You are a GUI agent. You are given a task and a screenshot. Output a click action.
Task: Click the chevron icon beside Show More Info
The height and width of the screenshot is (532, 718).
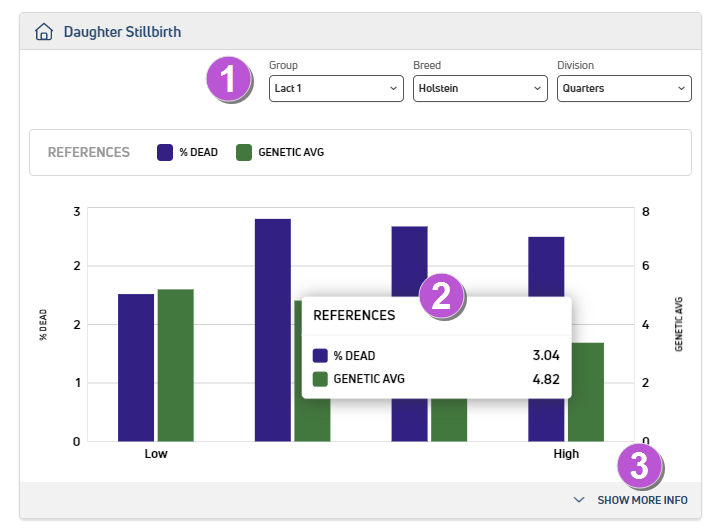[579, 500]
